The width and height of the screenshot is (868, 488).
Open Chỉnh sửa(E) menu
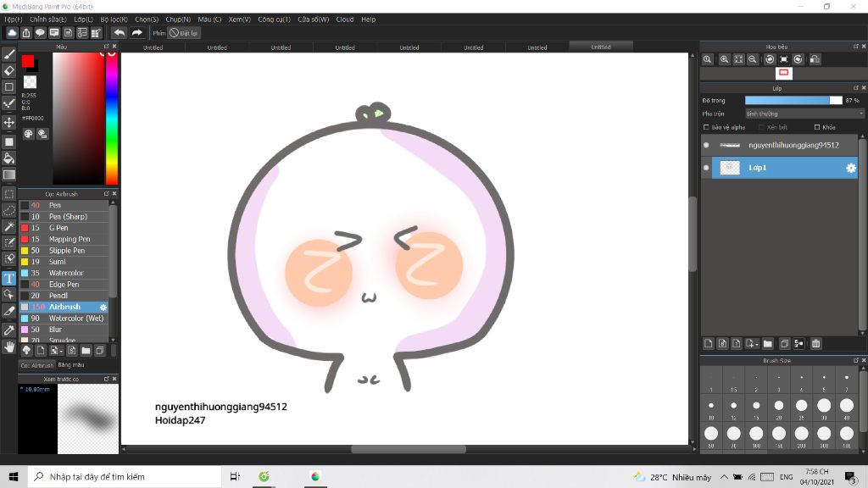[48, 19]
